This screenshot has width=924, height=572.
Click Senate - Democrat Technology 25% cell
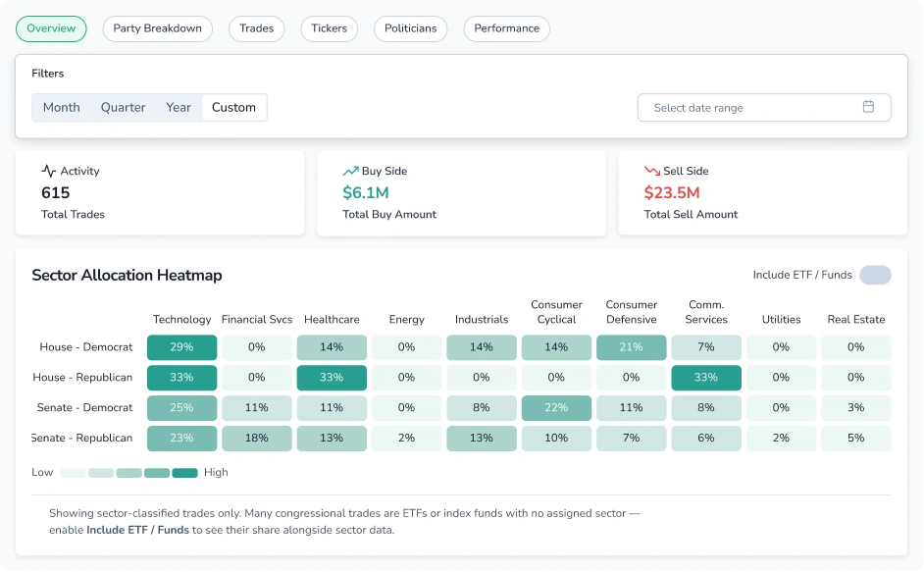181,408
